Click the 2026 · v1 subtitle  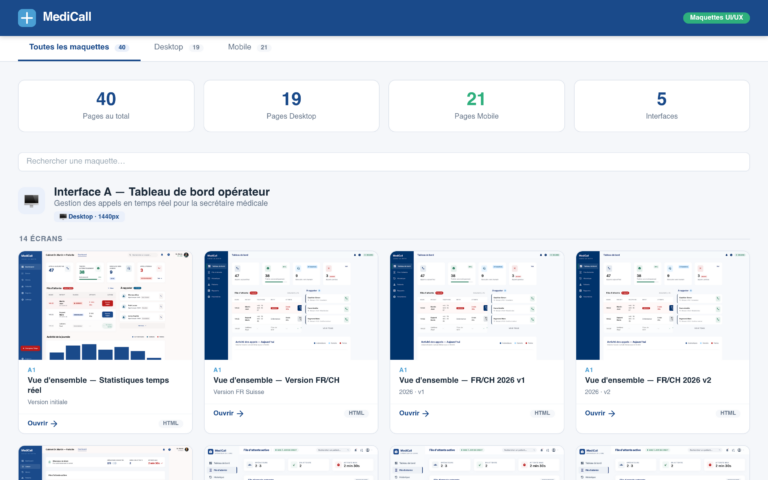click(411, 392)
